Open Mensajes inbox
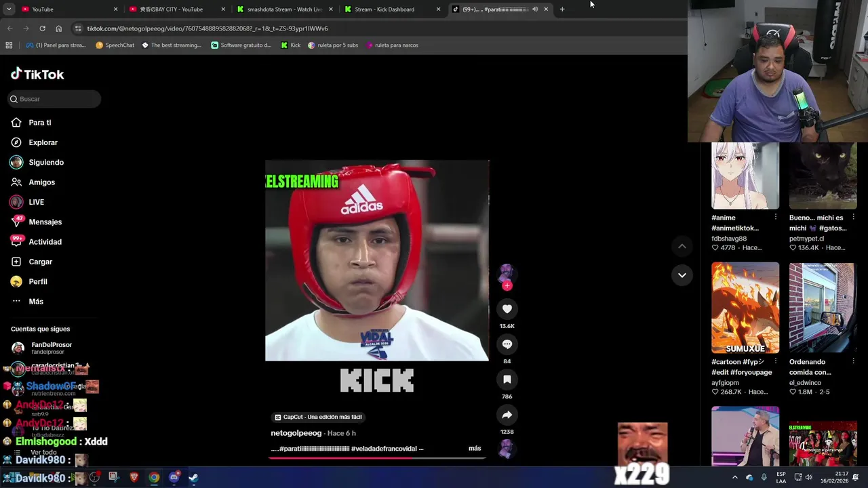Viewport: 868px width, 488px height. [45, 222]
